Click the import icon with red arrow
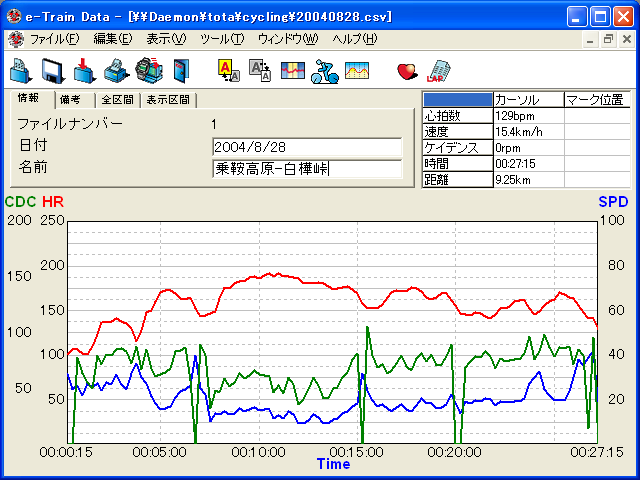This screenshot has height=480, width=640. pos(85,70)
